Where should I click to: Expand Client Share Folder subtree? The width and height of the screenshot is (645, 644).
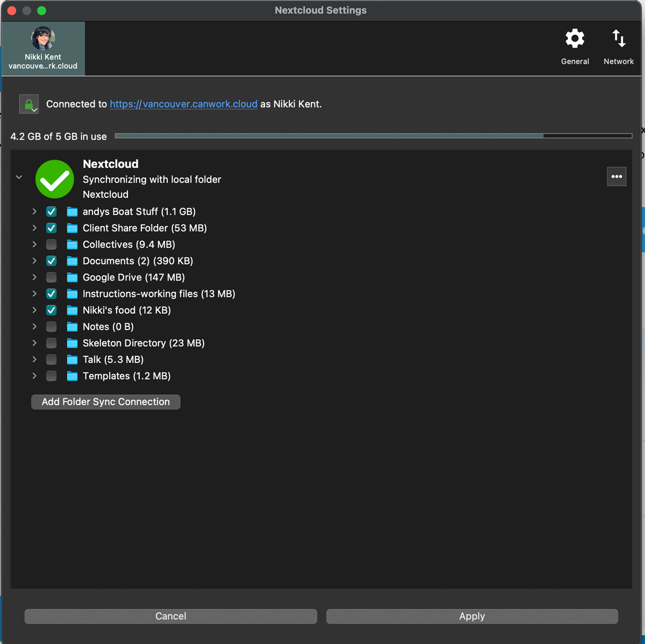pyautogui.click(x=34, y=228)
